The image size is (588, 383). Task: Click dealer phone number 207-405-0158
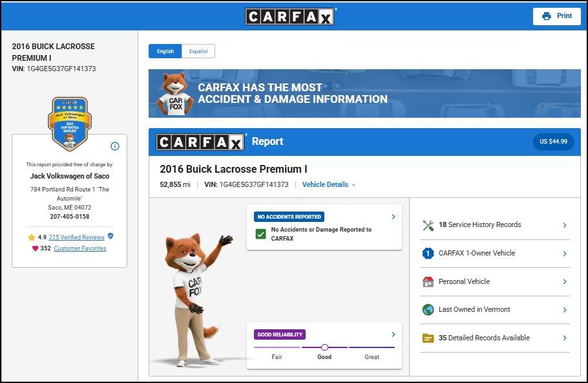tap(70, 217)
